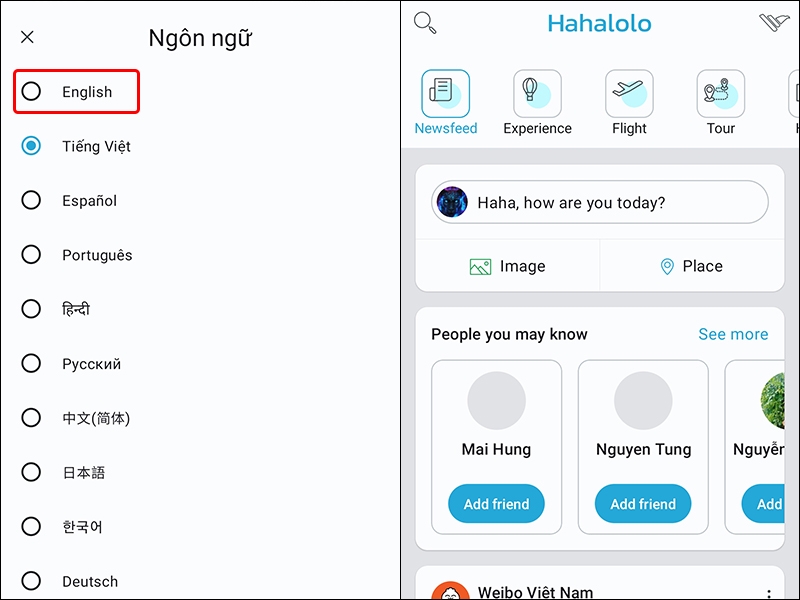Open Nguyen Tung name text
800x600 pixels.
pos(643,449)
